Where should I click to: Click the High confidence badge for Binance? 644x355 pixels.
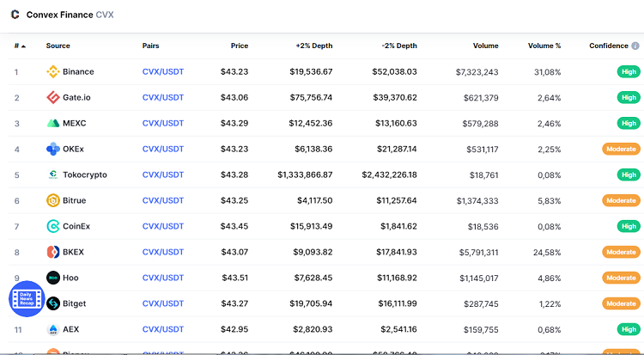629,71
